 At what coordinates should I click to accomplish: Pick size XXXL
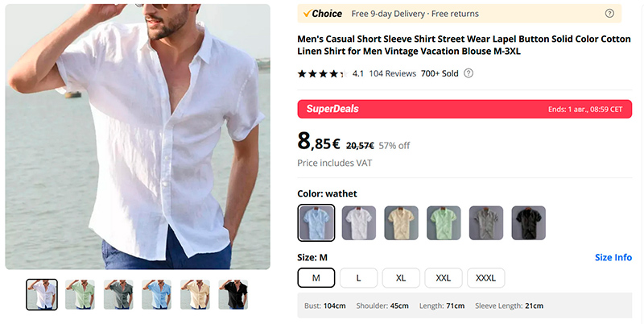[x=485, y=278]
